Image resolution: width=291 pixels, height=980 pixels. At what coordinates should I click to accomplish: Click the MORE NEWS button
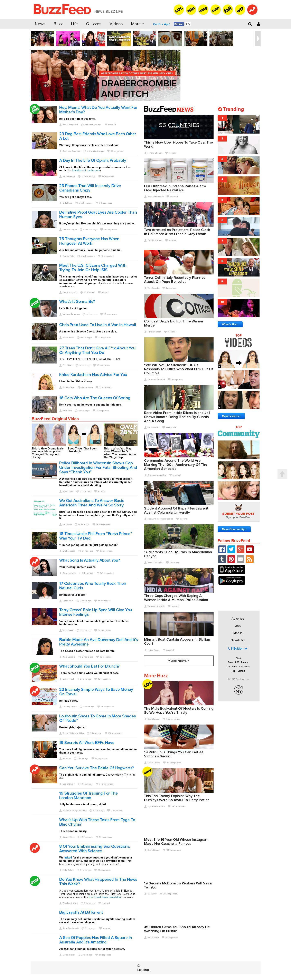[179, 661]
